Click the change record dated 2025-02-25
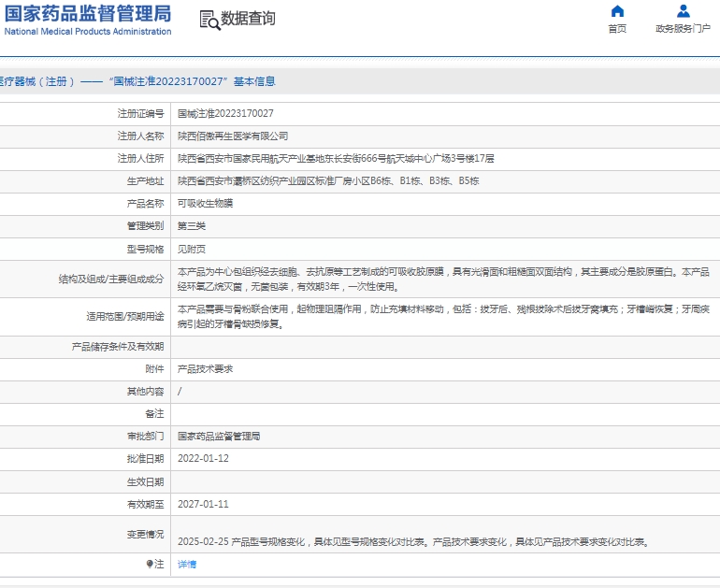720x588 pixels. 414,542
